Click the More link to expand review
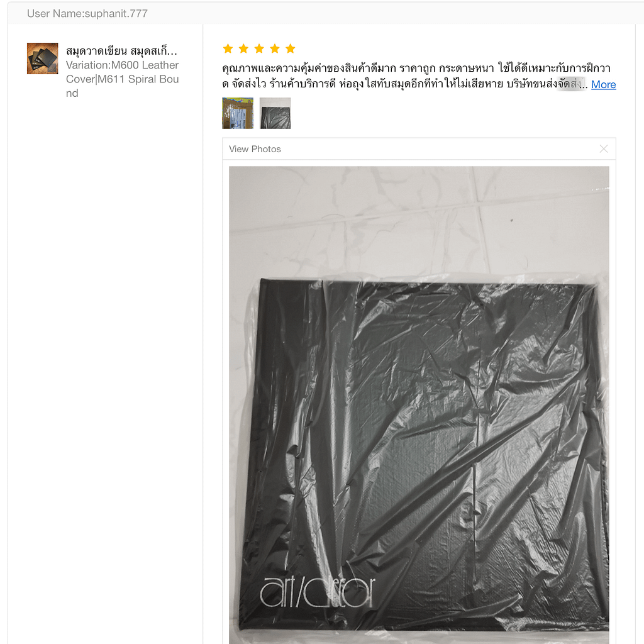 click(x=603, y=84)
